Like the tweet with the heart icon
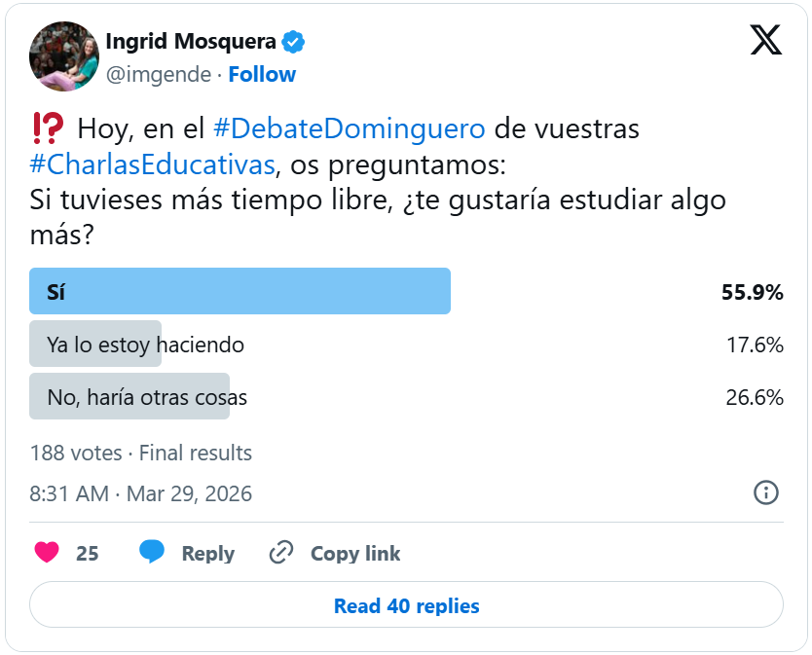This screenshot has height=655, width=812. (47, 553)
